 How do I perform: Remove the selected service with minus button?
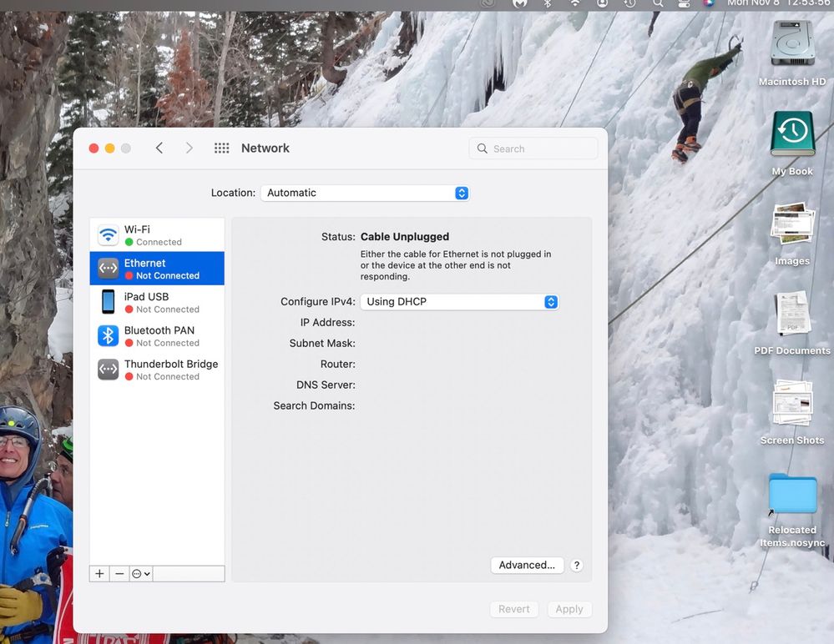pyautogui.click(x=119, y=574)
